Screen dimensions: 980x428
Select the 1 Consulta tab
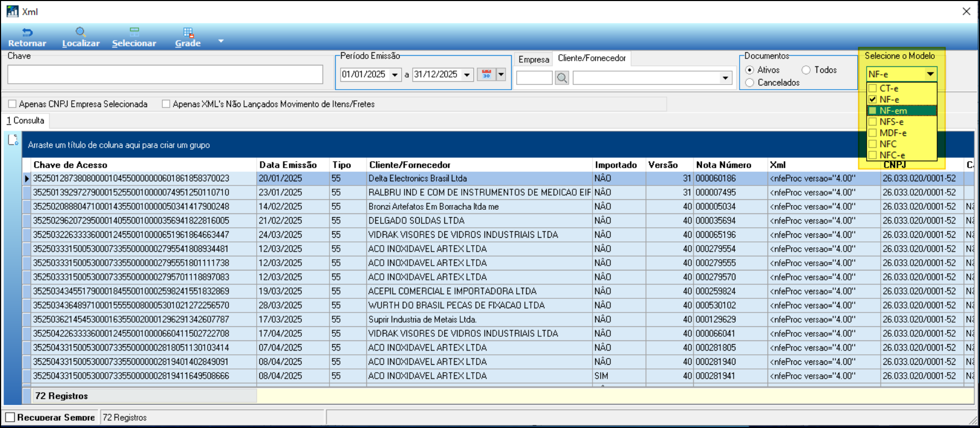[x=25, y=121]
